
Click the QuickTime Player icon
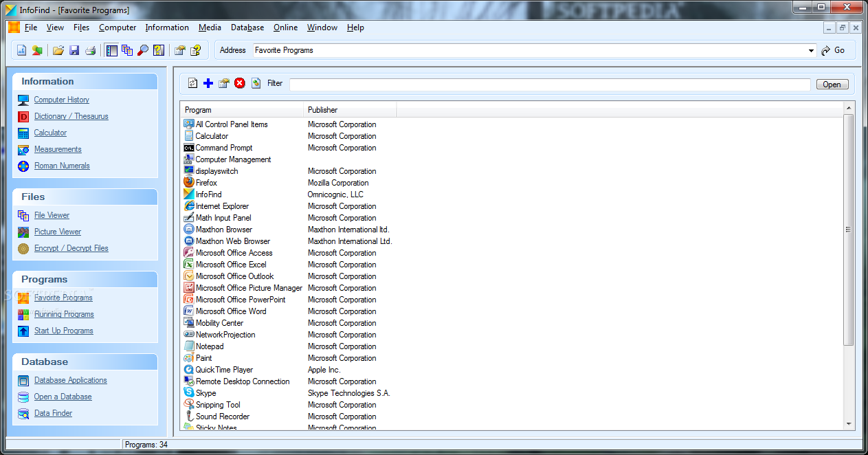(189, 369)
